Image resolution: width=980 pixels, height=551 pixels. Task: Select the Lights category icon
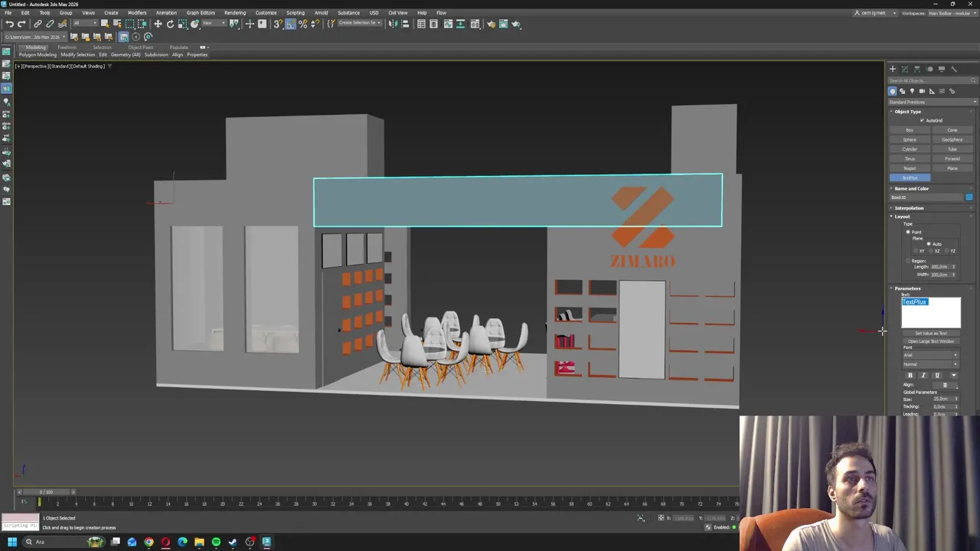[912, 91]
